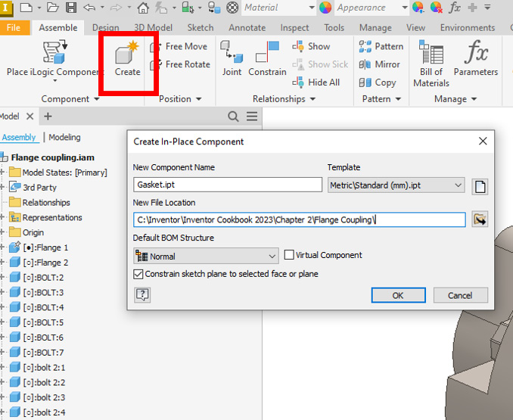The height and width of the screenshot is (420, 513).
Task: Click the help question mark button in dialog
Action: click(x=142, y=295)
